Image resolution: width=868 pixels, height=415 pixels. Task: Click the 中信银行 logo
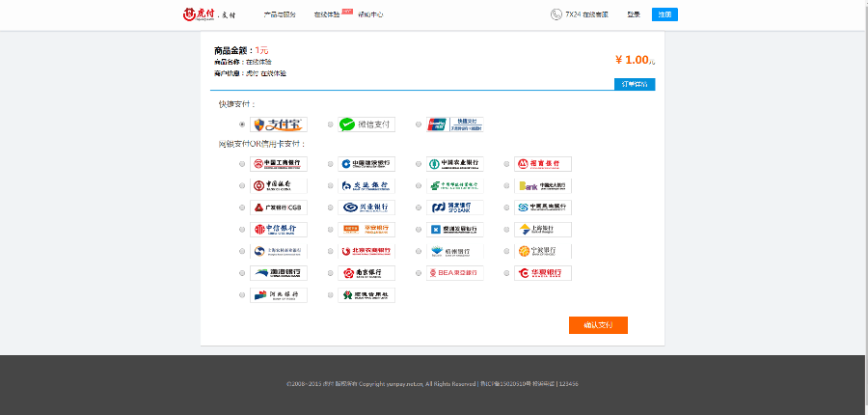coord(279,230)
